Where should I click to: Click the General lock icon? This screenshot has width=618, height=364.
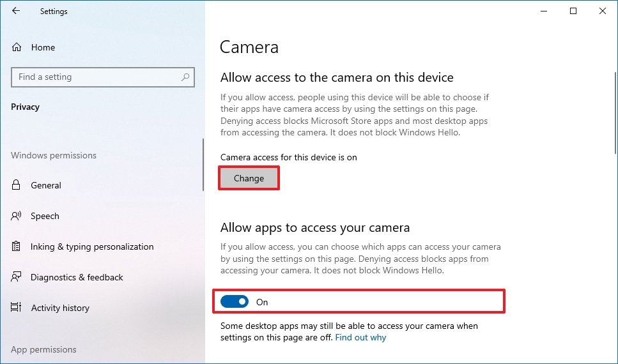[x=17, y=185]
